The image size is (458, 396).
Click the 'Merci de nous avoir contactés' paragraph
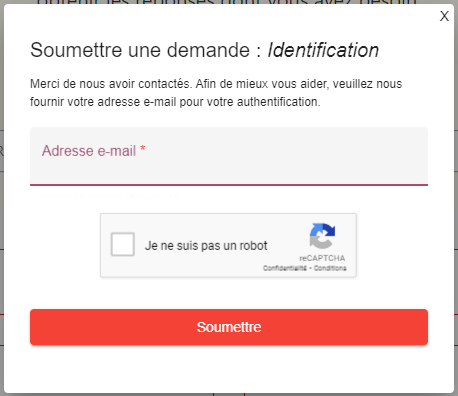216,93
